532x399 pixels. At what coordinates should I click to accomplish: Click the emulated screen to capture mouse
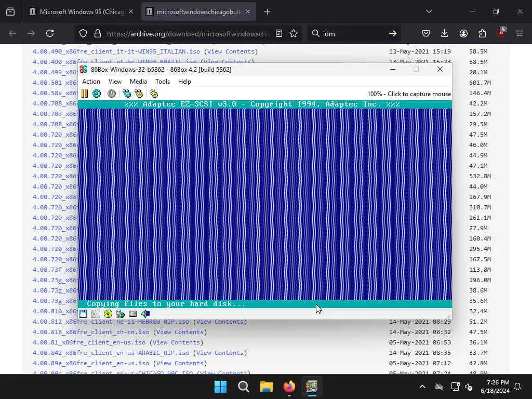(x=264, y=204)
